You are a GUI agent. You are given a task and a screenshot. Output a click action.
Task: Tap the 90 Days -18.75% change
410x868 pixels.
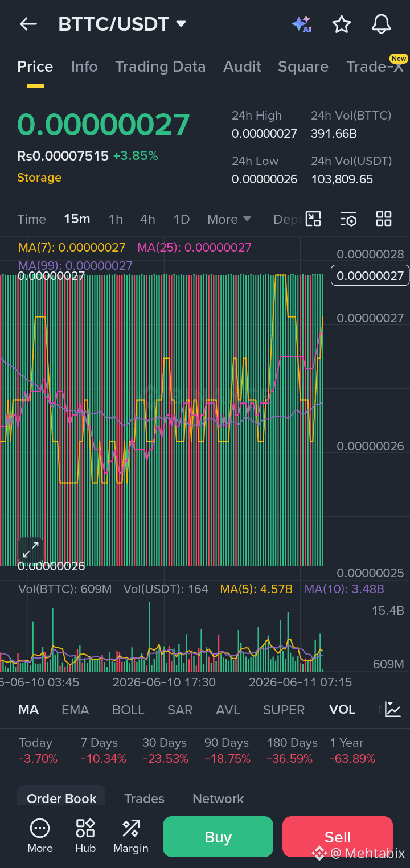227,751
